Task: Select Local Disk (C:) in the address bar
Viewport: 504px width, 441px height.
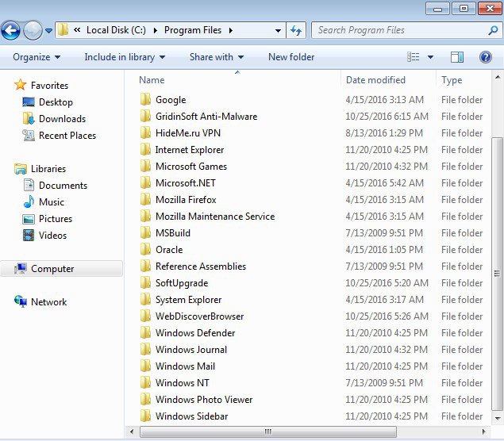Action: pyautogui.click(x=116, y=30)
